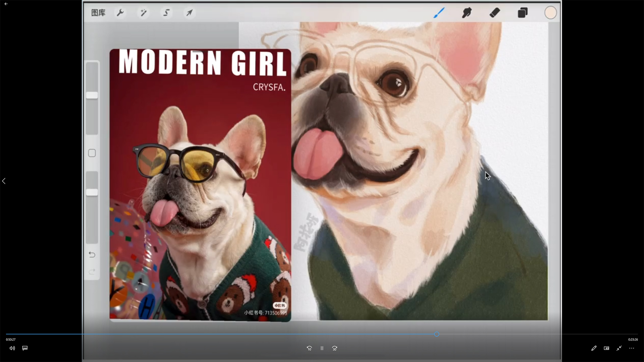Skip back 10 seconds
Image resolution: width=644 pixels, height=362 pixels.
pyautogui.click(x=309, y=348)
